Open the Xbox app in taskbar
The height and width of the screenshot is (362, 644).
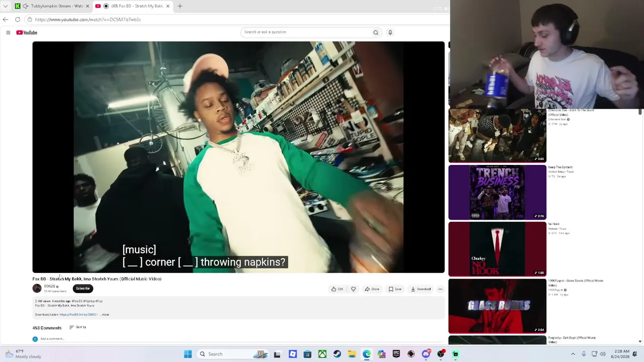323,354
